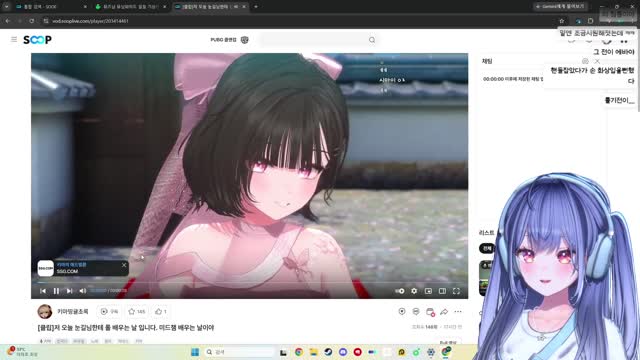Pause the video playback
This screenshot has width=640, height=360.
[x=56, y=291]
